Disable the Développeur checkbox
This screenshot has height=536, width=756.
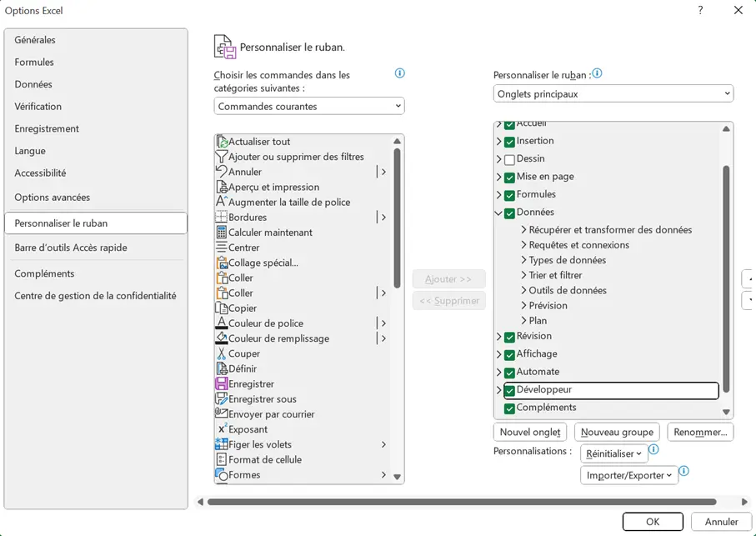(509, 390)
